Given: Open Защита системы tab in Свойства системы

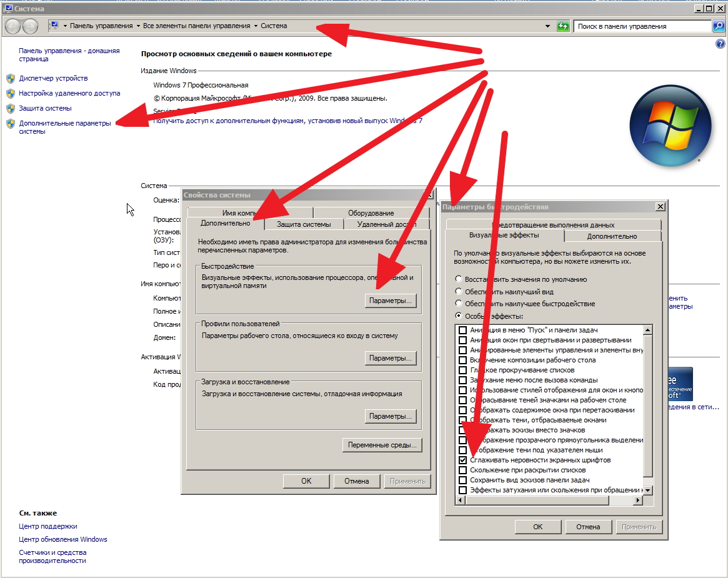Looking at the screenshot, I should pos(304,224).
